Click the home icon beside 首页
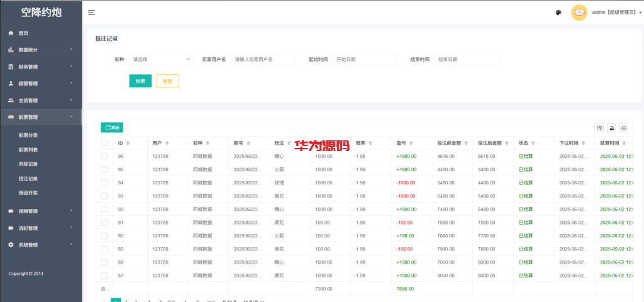The image size is (644, 302). (x=11, y=33)
